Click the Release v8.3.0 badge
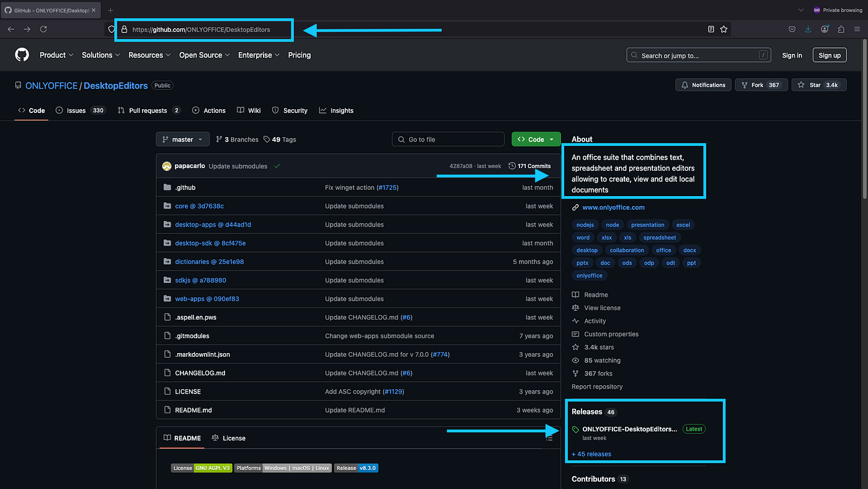 click(356, 468)
